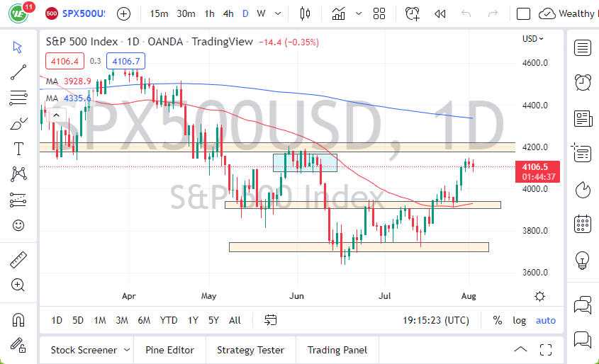This screenshot has height=364, width=599.
Task: Select the Trend Line drawing tool
Action: click(18, 72)
